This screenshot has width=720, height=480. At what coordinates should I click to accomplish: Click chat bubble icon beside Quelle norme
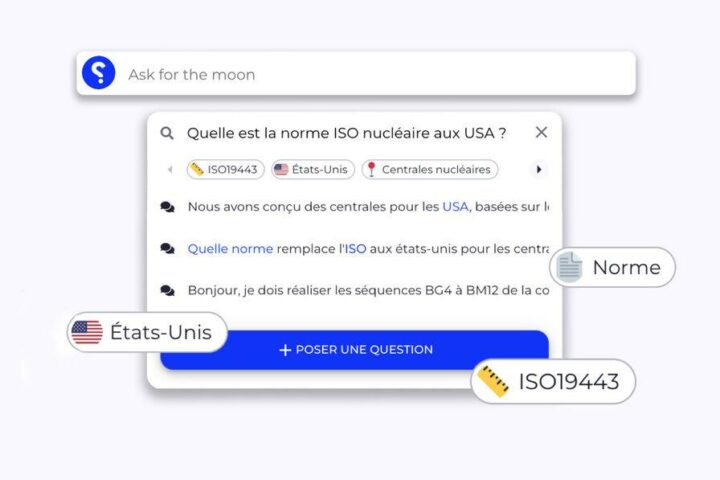(x=167, y=248)
